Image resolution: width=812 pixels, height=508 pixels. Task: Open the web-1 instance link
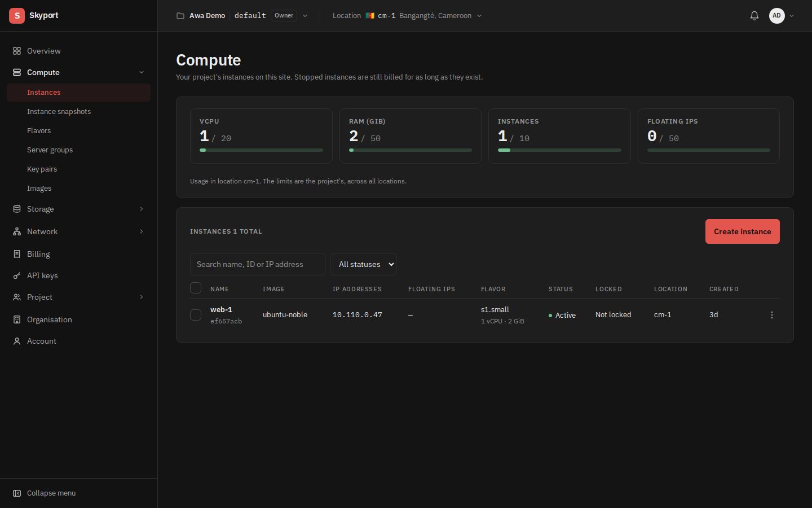point(221,309)
